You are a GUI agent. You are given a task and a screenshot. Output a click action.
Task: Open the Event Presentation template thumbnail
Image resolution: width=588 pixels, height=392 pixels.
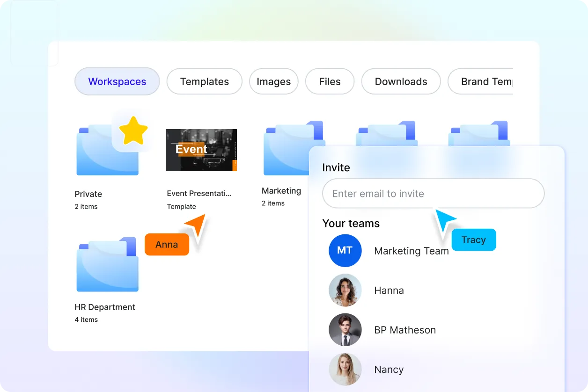(201, 150)
